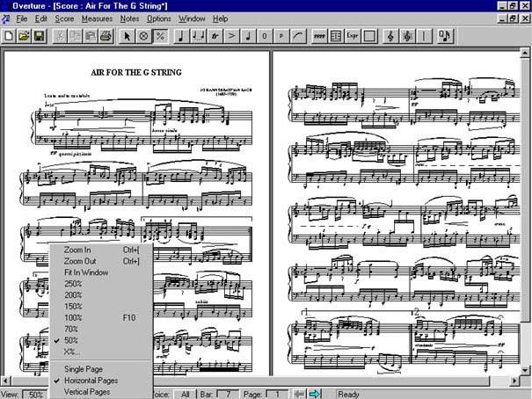Go to previous page with left arrow

299,394
